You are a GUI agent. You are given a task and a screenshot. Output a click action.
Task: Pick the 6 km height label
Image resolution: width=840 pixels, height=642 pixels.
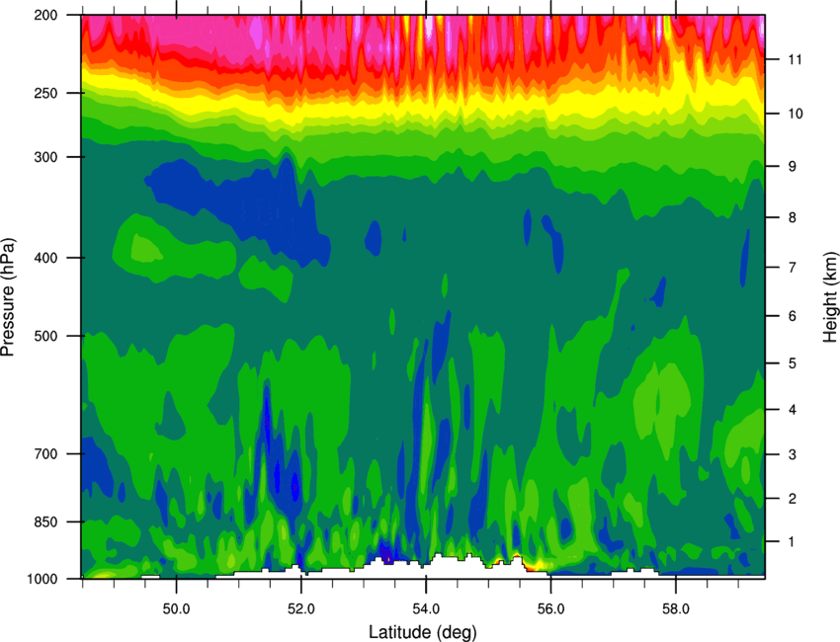(792, 316)
